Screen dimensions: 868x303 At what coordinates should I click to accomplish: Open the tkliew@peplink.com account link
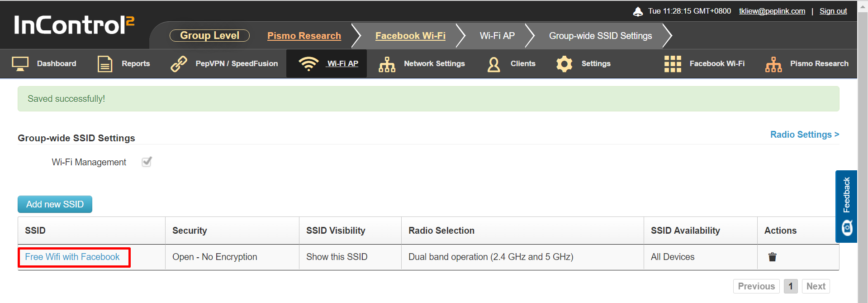click(x=772, y=11)
